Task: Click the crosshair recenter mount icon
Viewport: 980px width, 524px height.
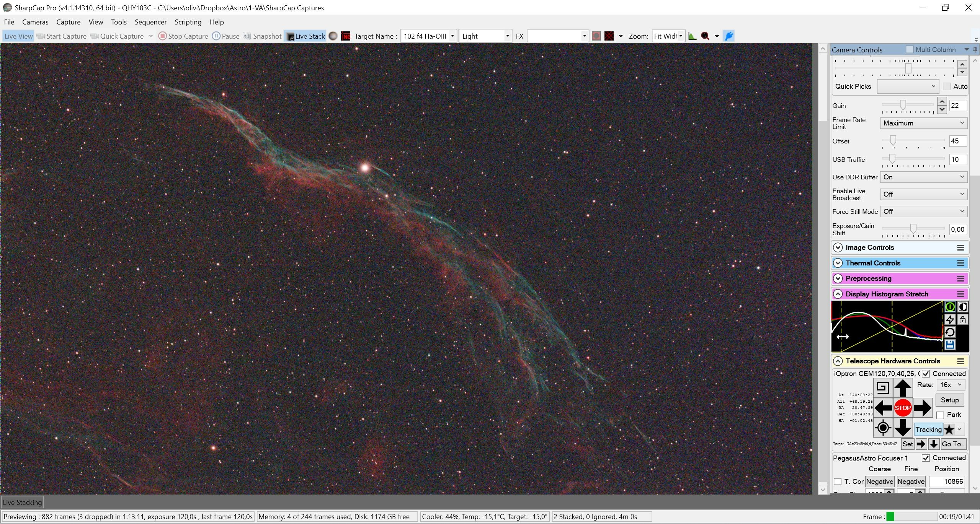Action: 883,428
